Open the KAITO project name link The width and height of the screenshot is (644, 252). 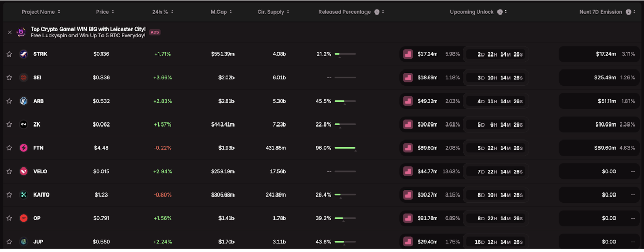(x=41, y=195)
